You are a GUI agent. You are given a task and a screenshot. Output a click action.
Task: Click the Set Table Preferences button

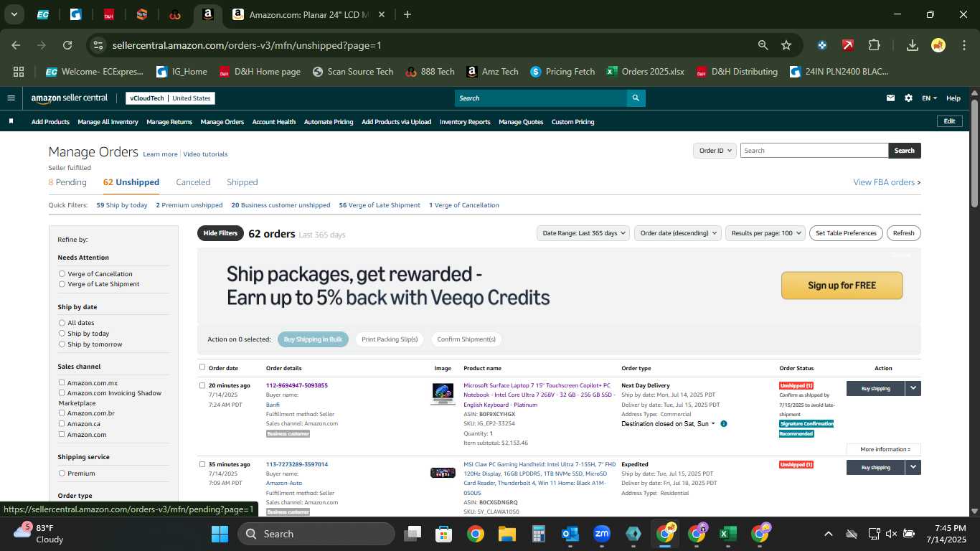point(846,233)
